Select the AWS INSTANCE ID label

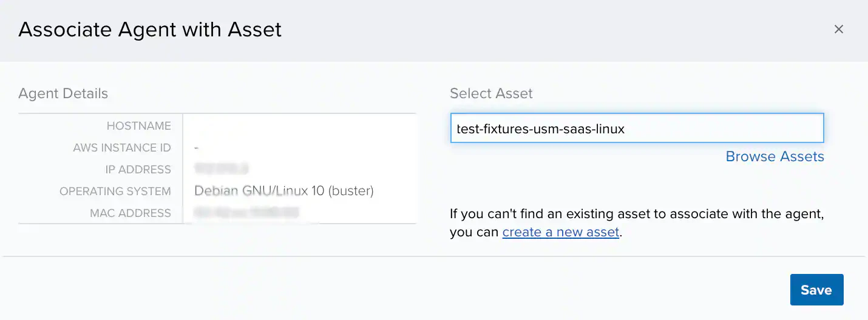121,148
